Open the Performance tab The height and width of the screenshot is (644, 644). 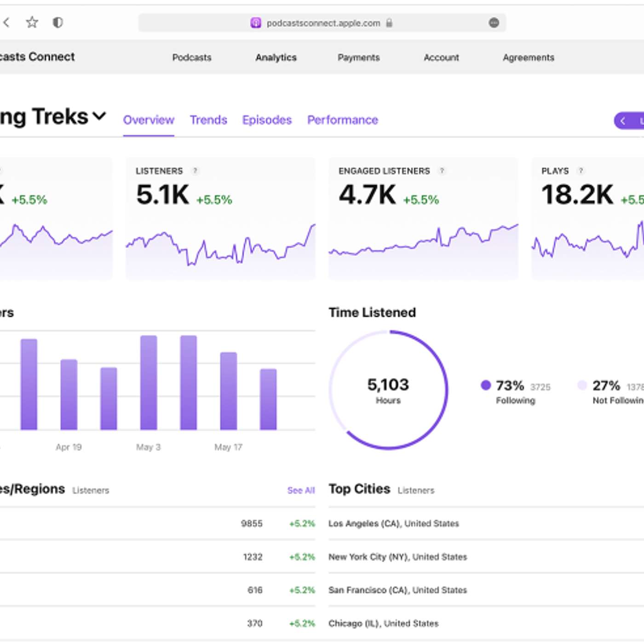click(x=342, y=120)
